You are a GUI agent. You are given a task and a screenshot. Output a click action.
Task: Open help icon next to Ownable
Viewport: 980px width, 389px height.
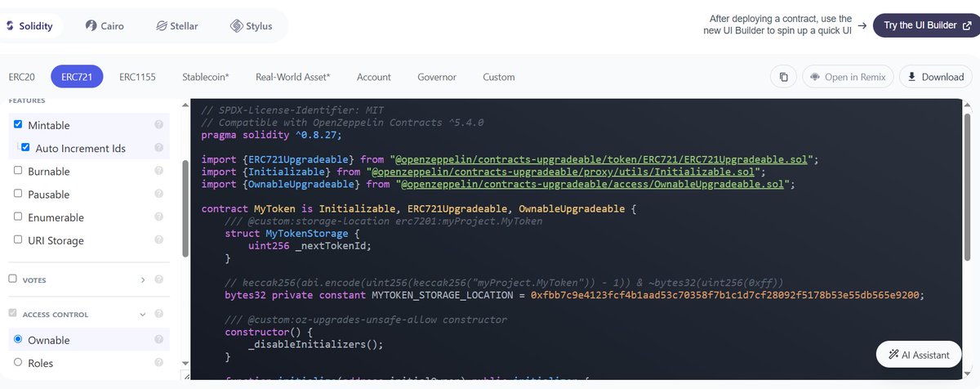pos(159,339)
